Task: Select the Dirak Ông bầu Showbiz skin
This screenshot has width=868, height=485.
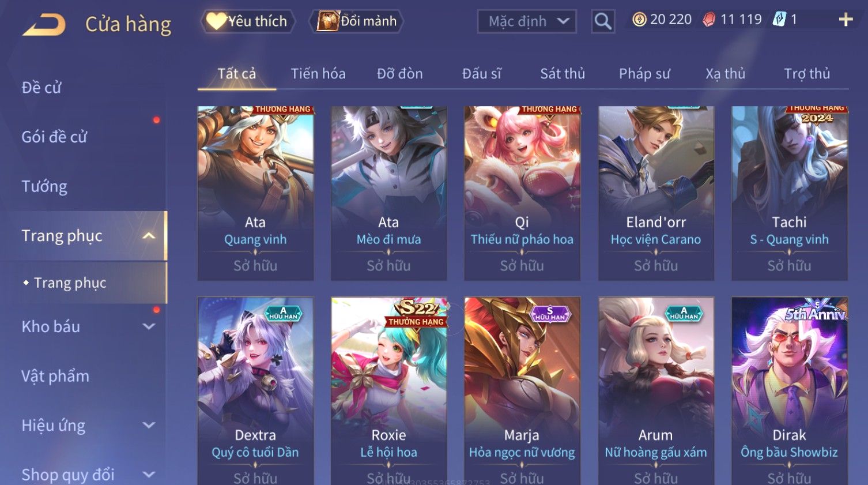Action: [789, 391]
